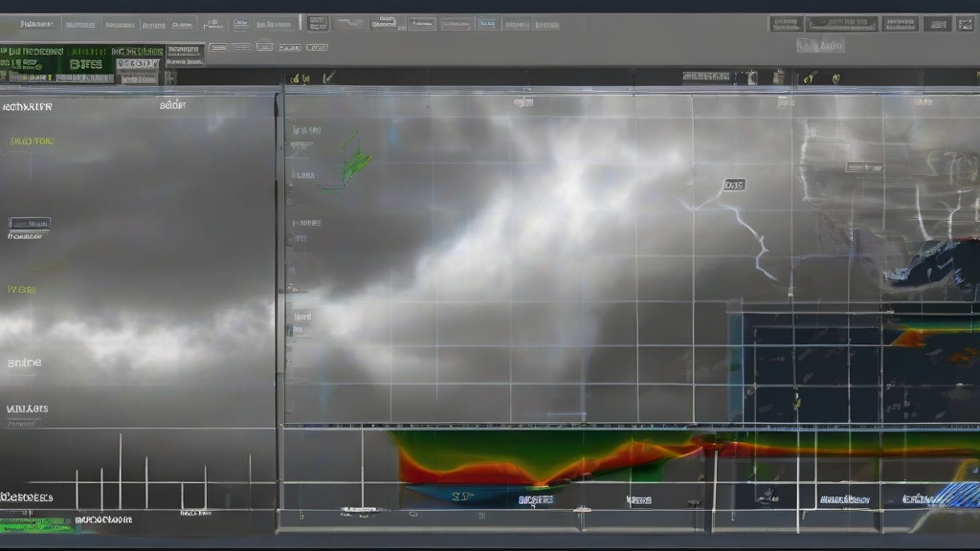
Task: Click the green wireframe object in the viewport
Action: tap(355, 159)
